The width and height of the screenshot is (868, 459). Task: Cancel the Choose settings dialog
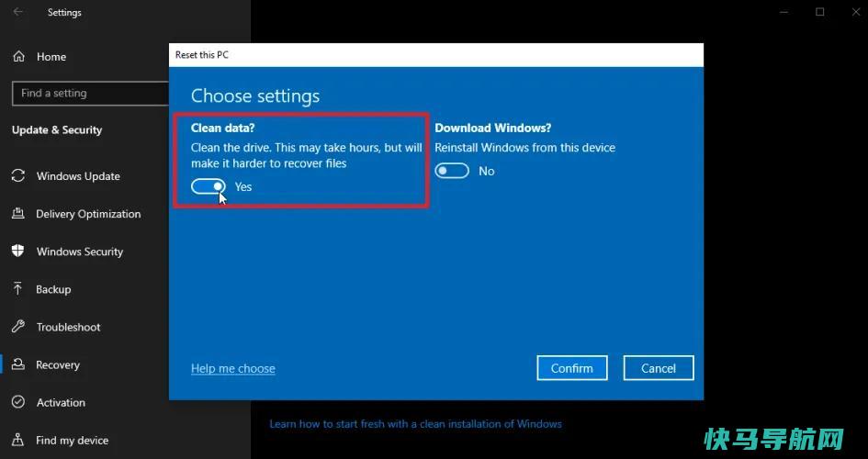[659, 368]
